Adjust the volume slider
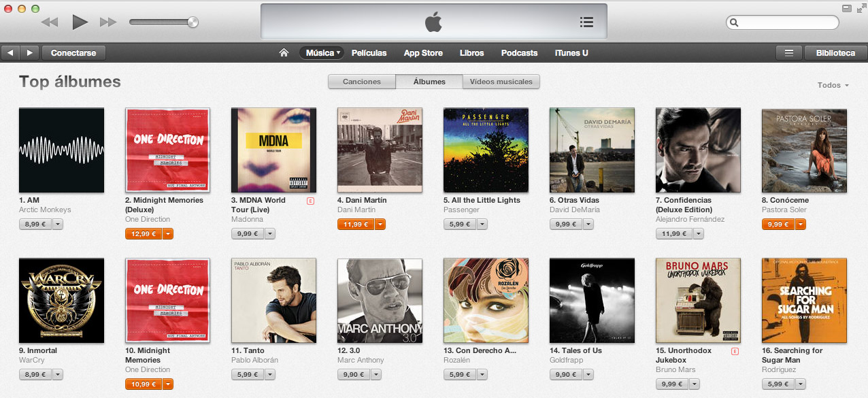 164,22
